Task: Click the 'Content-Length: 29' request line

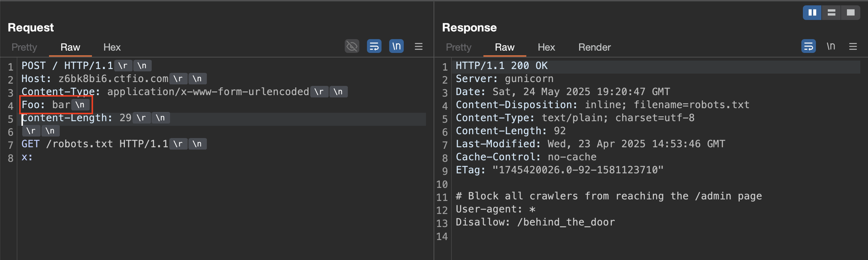Action: pos(77,118)
